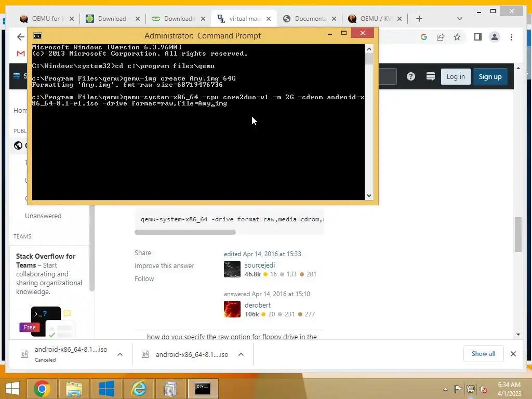
Task: Expand options for second android iso download
Action: pos(241,354)
